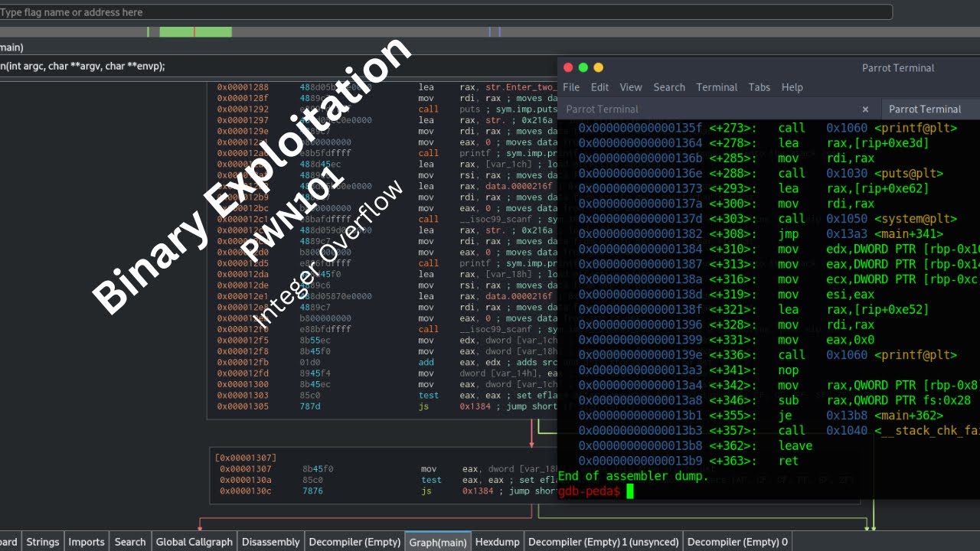Open the terminal File menu
This screenshot has height=551, width=980.
(x=571, y=87)
